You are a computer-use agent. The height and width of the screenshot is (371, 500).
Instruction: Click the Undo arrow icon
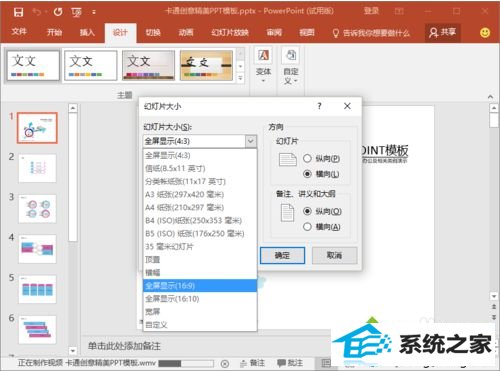37,12
